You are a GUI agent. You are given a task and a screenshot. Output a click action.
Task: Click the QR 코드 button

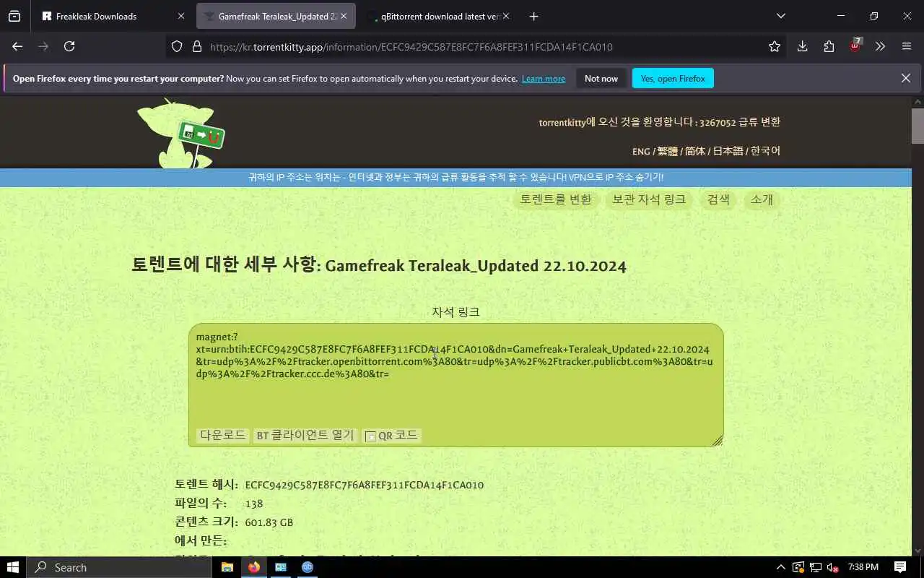(x=392, y=435)
